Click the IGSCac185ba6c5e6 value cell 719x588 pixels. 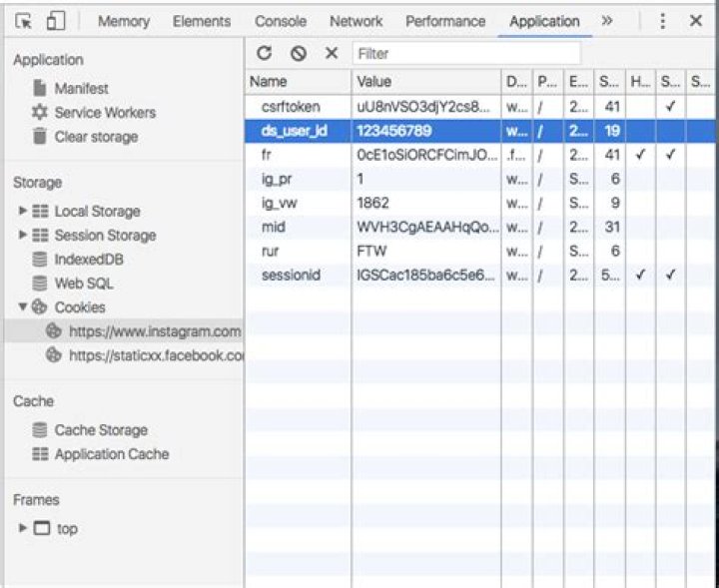426,275
